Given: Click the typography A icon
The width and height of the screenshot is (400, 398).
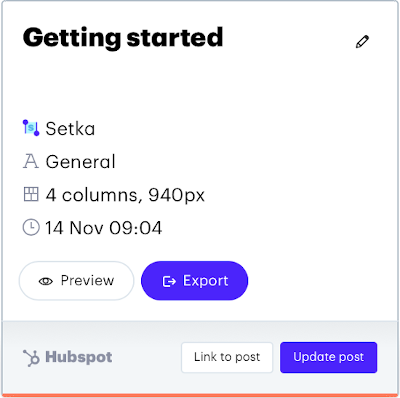Looking at the screenshot, I should (x=31, y=161).
